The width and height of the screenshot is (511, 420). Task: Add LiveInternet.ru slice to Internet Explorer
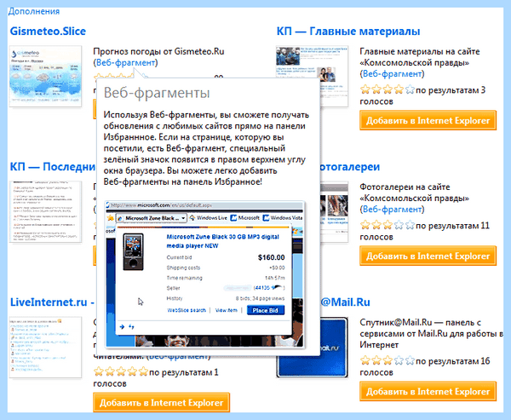(161, 403)
